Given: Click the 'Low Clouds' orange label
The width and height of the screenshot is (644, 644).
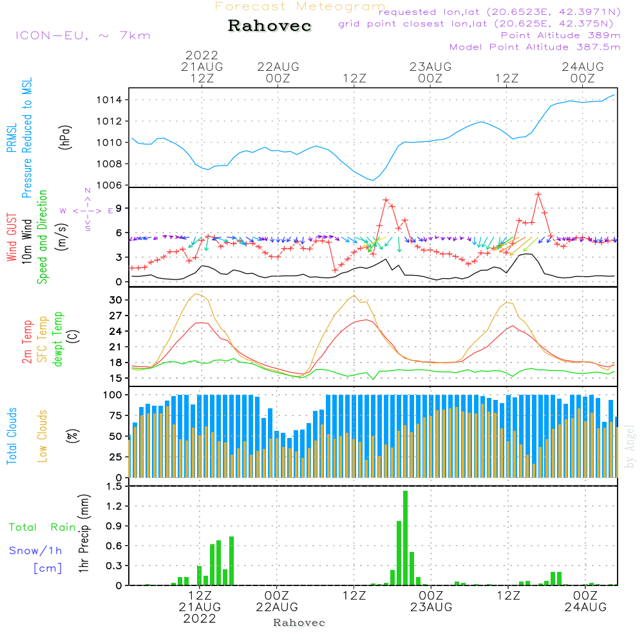Looking at the screenshot, I should pyautogui.click(x=43, y=436).
